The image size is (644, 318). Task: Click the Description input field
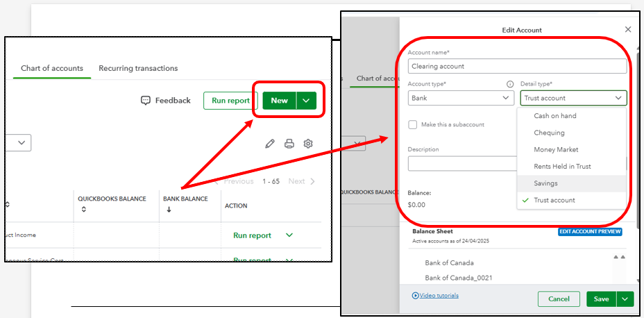pyautogui.click(x=462, y=164)
